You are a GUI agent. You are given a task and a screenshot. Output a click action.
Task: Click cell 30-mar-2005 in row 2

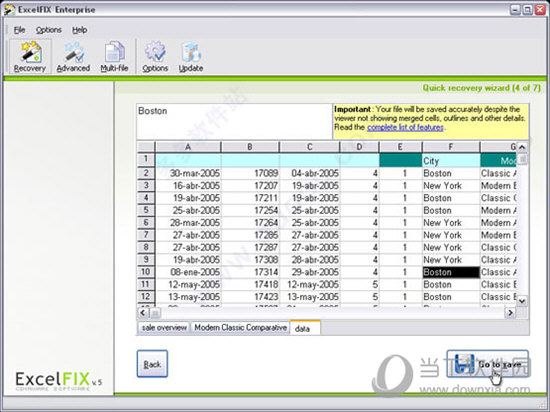pyautogui.click(x=188, y=173)
